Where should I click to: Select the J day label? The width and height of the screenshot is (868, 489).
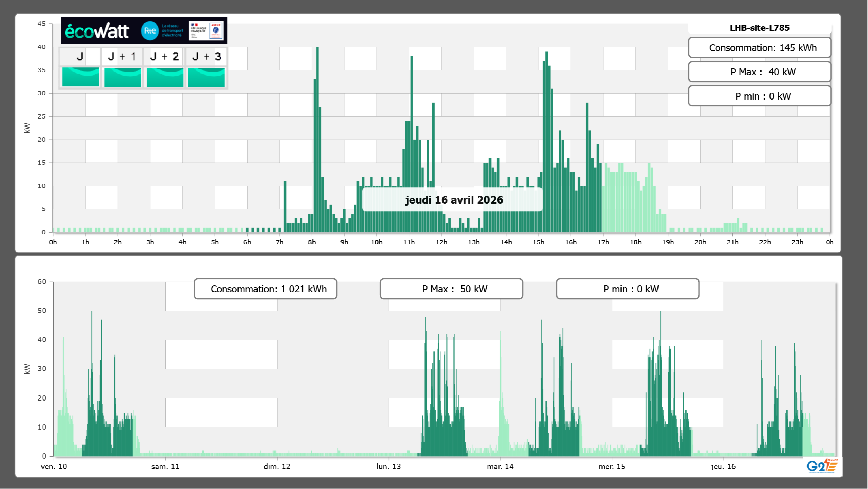[x=80, y=56]
